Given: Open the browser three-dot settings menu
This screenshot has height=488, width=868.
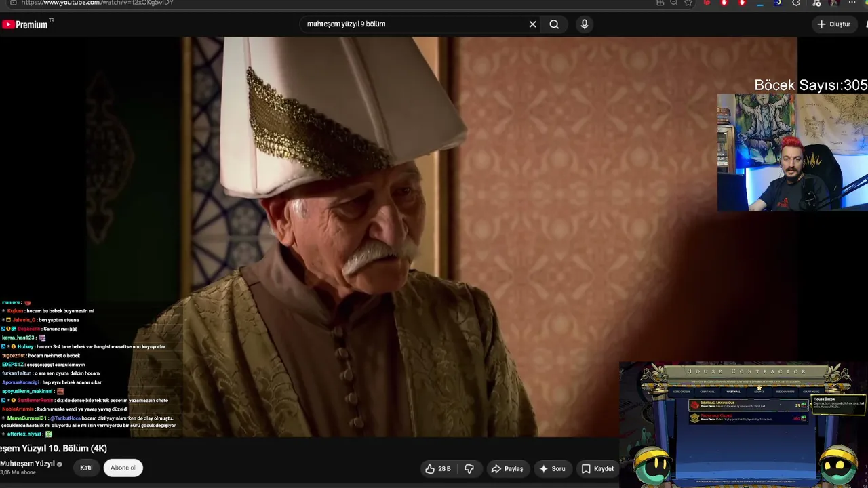Looking at the screenshot, I should tap(852, 3).
